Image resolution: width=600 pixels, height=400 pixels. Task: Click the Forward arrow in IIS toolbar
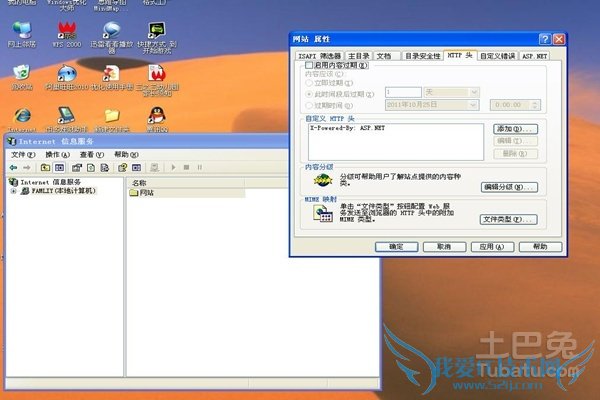coord(27,167)
